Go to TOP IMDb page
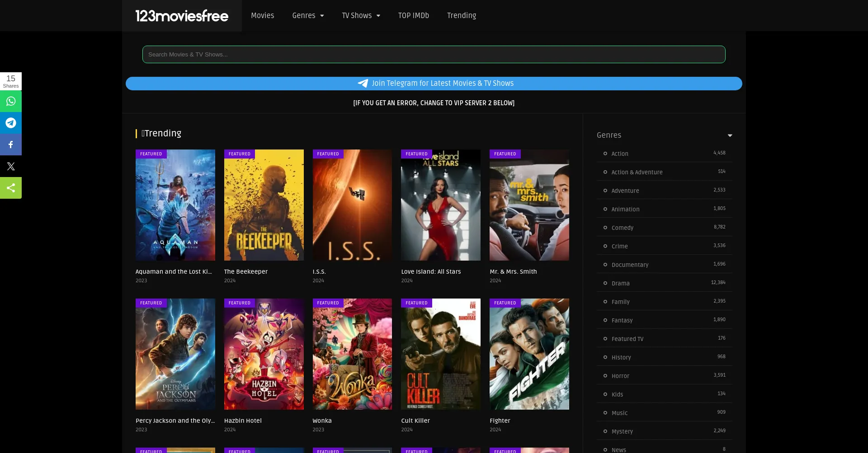This screenshot has height=453, width=868. [x=413, y=16]
